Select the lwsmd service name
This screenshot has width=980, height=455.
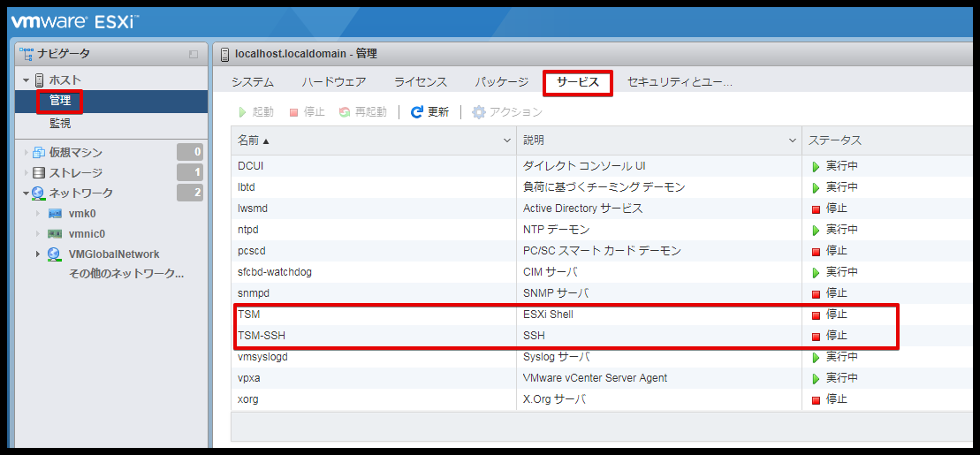(253, 209)
